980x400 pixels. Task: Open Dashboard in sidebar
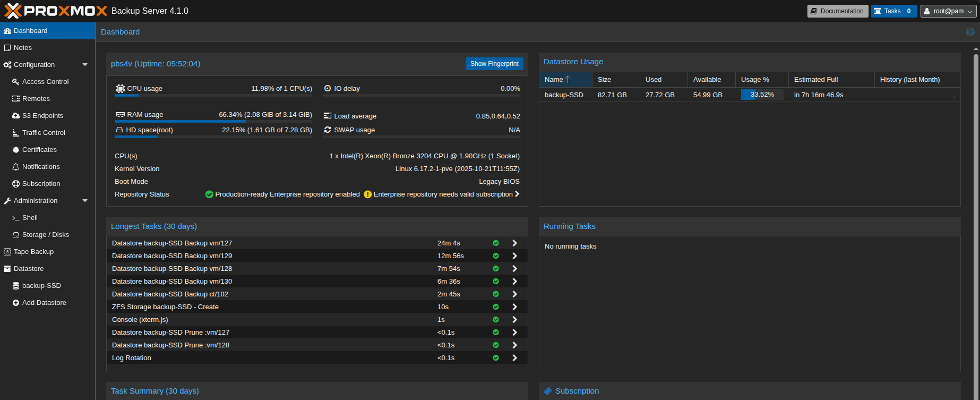click(48, 31)
